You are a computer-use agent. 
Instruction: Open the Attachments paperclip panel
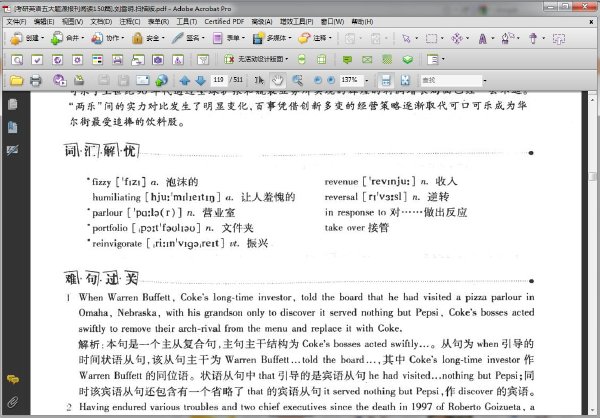tap(13, 402)
